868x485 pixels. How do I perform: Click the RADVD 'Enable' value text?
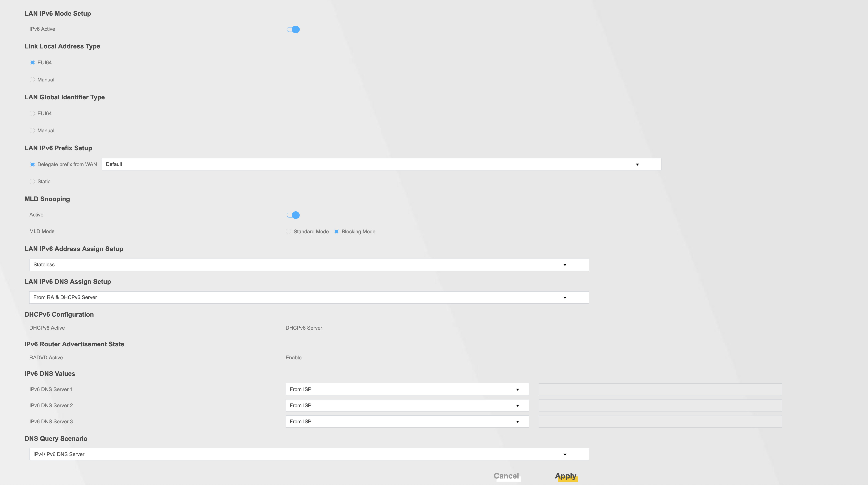tap(293, 358)
